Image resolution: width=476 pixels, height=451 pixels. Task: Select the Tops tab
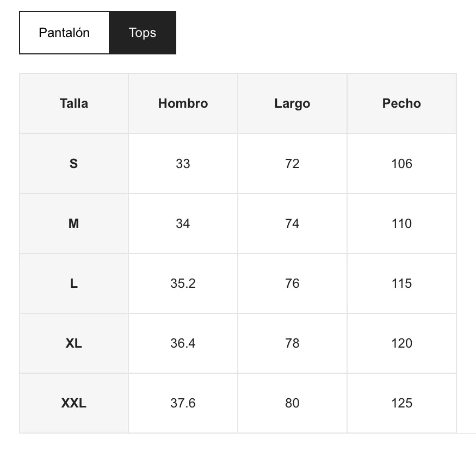(x=143, y=33)
